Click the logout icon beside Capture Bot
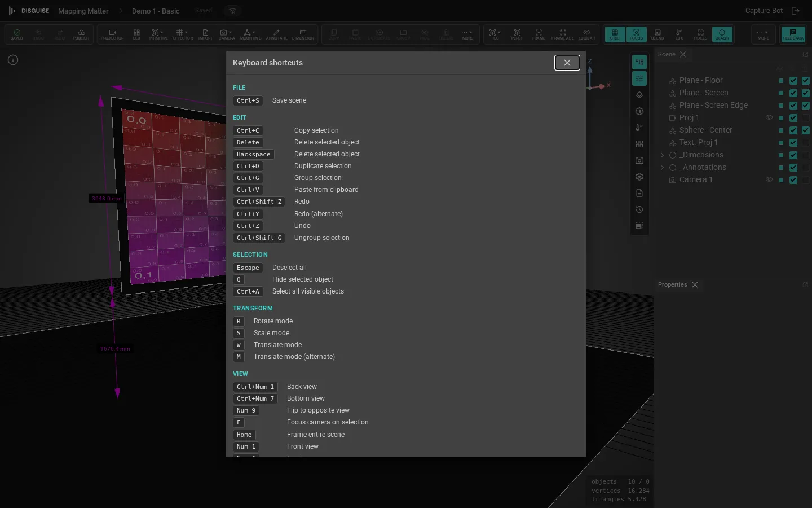Viewport: 812px width, 508px height. (x=796, y=11)
